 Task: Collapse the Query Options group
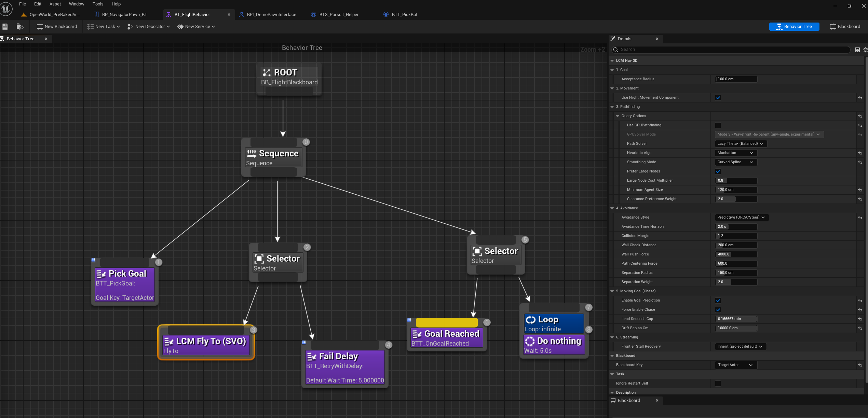coord(618,116)
